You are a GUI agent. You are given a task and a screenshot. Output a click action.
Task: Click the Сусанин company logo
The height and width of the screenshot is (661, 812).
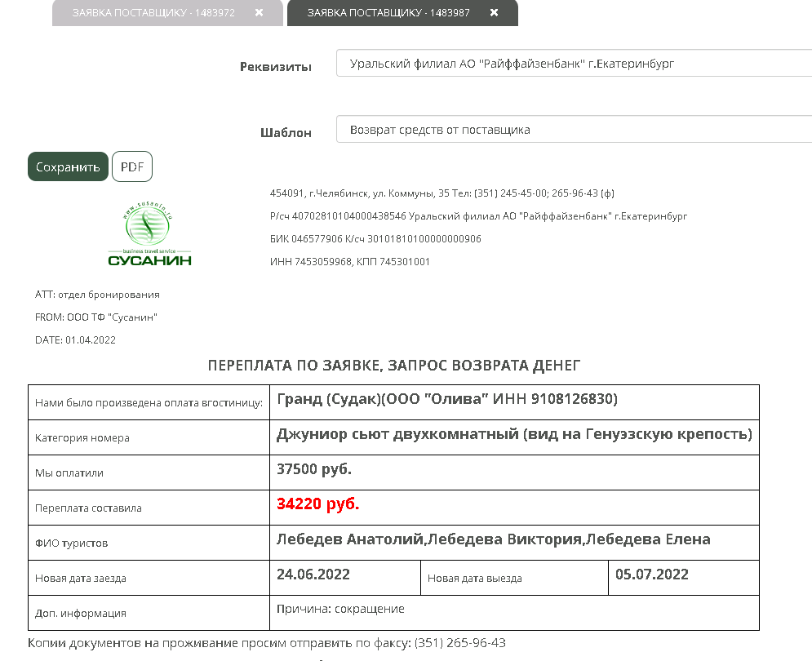point(149,235)
